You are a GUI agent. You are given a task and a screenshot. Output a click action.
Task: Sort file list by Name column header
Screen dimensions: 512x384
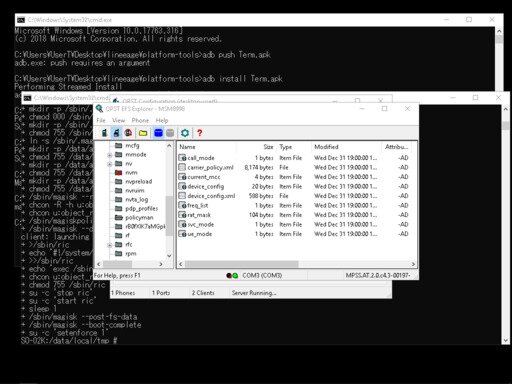[207, 147]
